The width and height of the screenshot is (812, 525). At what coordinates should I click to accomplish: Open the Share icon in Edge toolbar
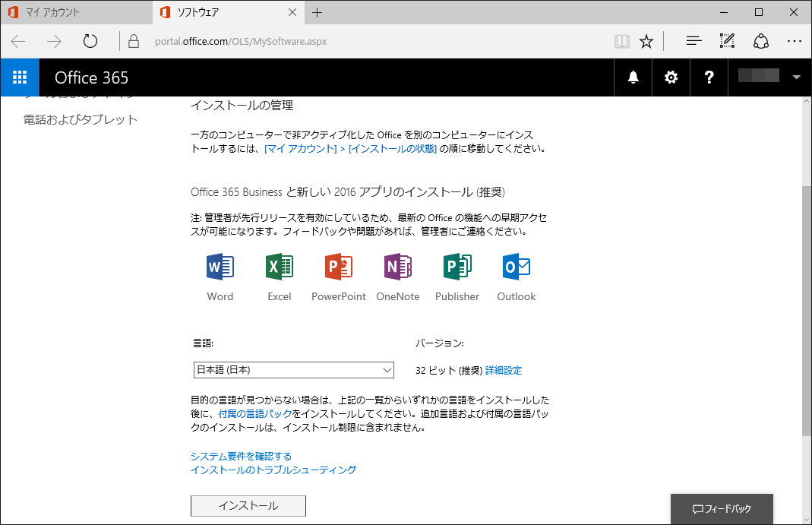pos(761,41)
